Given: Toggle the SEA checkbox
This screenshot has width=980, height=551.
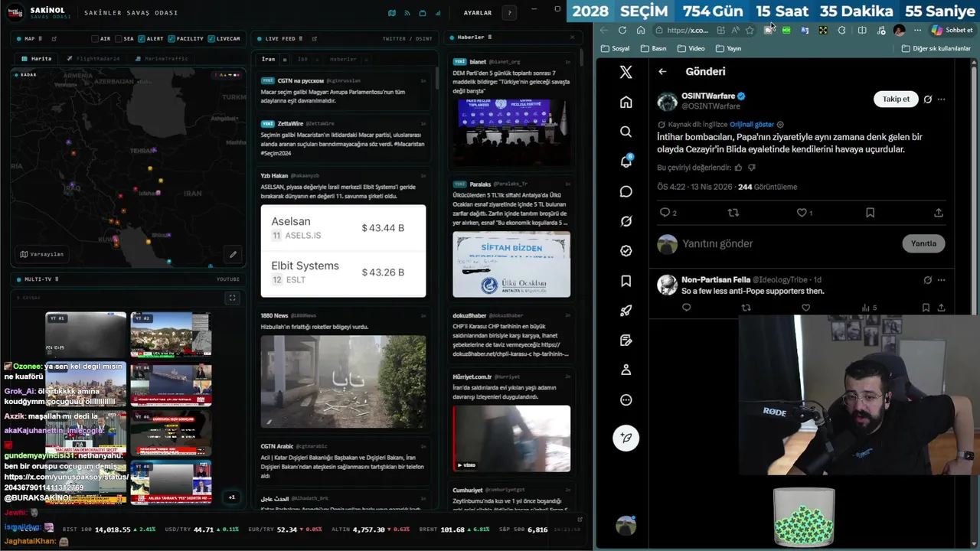Looking at the screenshot, I should pos(118,38).
